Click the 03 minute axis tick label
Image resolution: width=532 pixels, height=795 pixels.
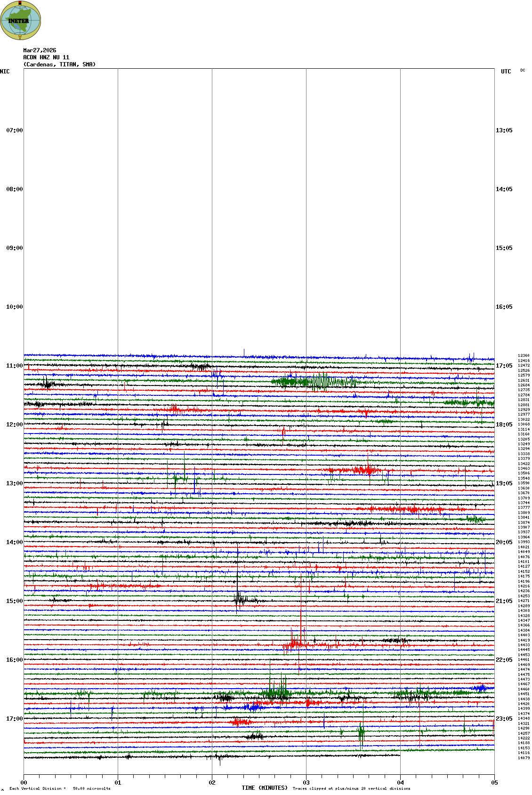point(306,783)
